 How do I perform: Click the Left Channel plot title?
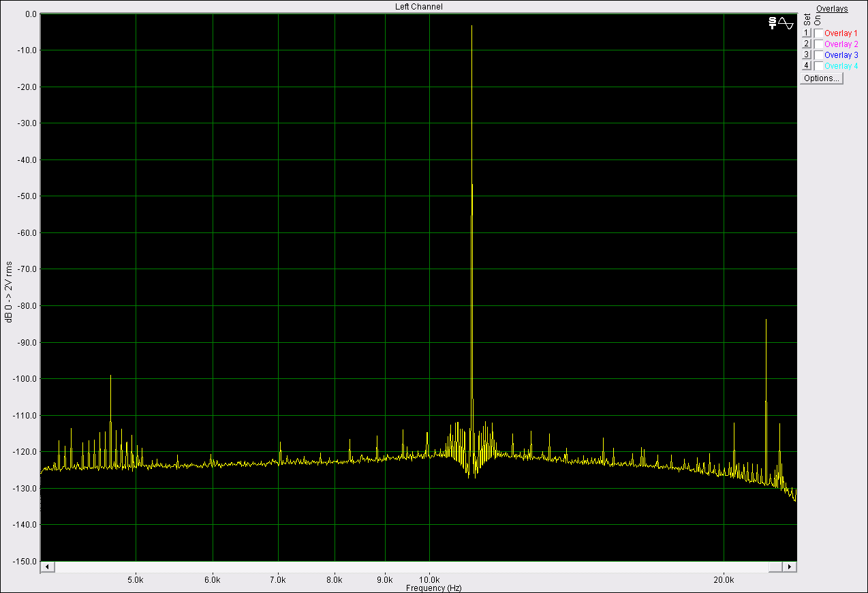(418, 7)
